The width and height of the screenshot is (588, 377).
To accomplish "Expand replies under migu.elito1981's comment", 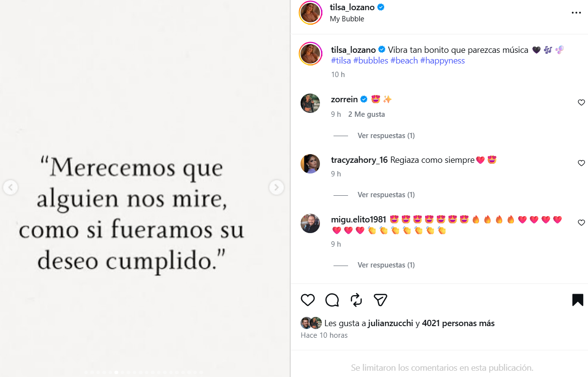I will pos(386,265).
